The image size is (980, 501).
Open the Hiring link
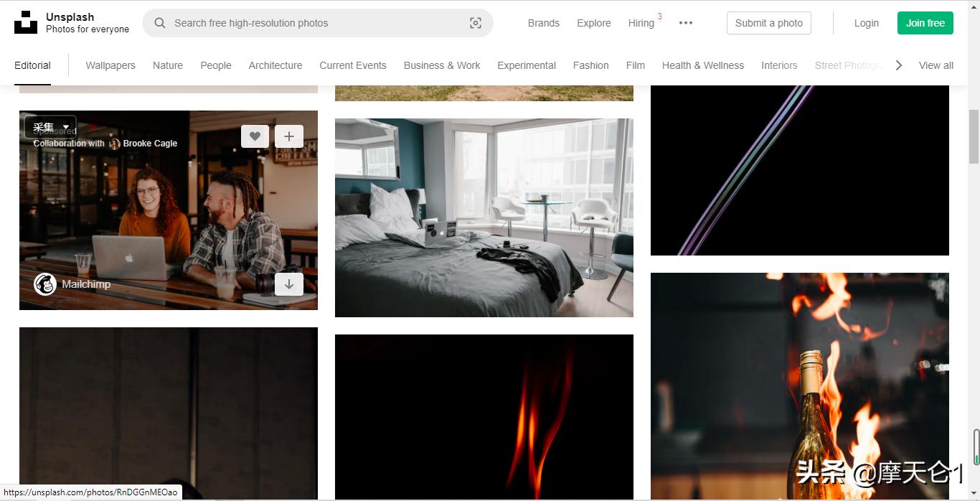pyautogui.click(x=641, y=23)
